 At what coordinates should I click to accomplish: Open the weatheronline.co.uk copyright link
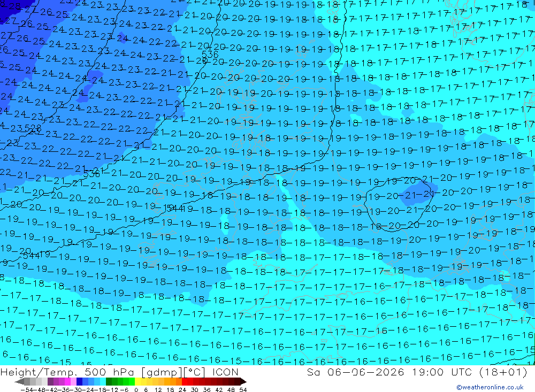click(x=490, y=387)
